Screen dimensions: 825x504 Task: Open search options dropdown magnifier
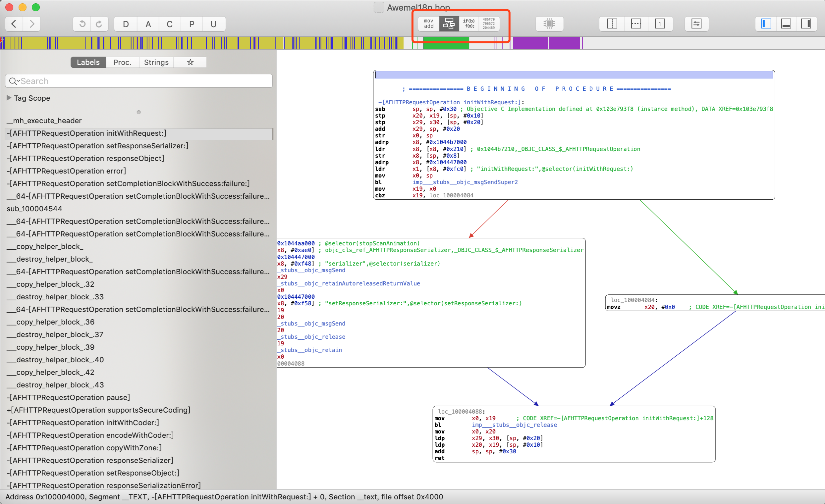(14, 81)
